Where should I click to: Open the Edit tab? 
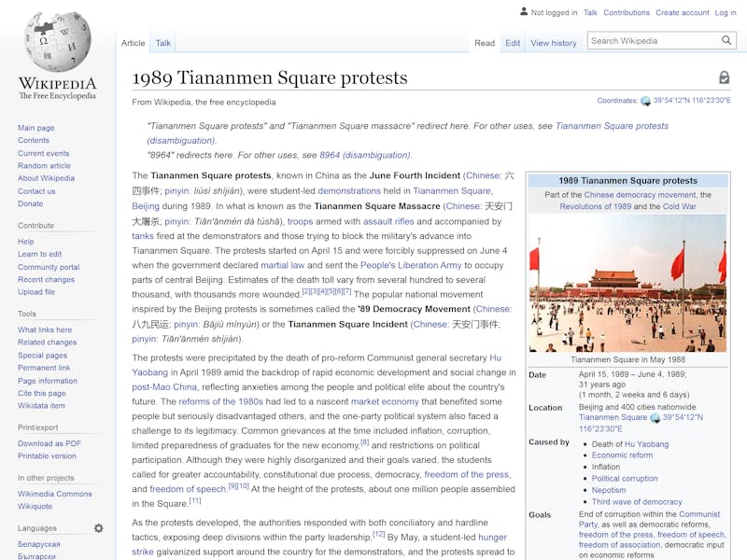click(x=513, y=43)
